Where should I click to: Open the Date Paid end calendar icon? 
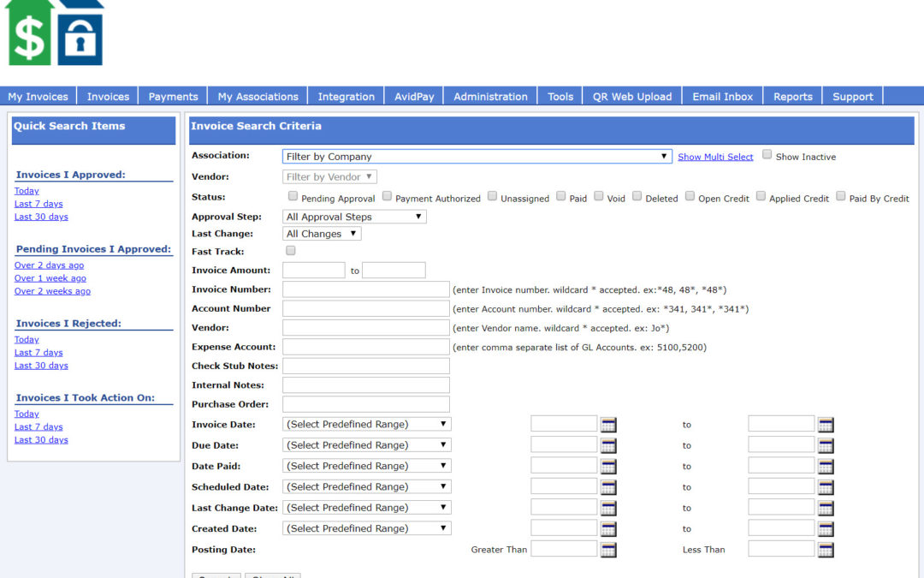tap(826, 467)
